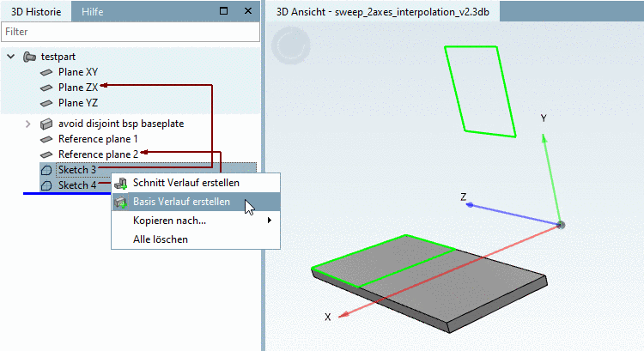The height and width of the screenshot is (351, 644).
Task: Click the Kopieren nach submenu arrow
Action: tap(270, 221)
